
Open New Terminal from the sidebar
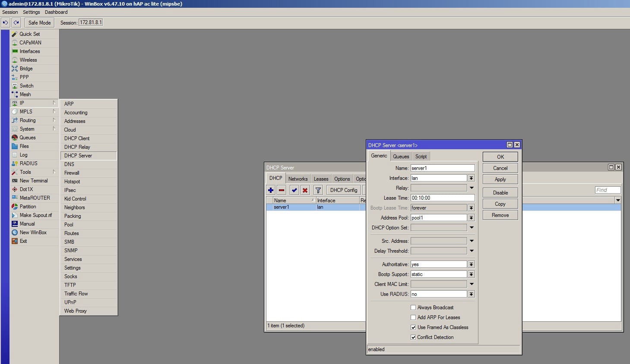point(33,181)
